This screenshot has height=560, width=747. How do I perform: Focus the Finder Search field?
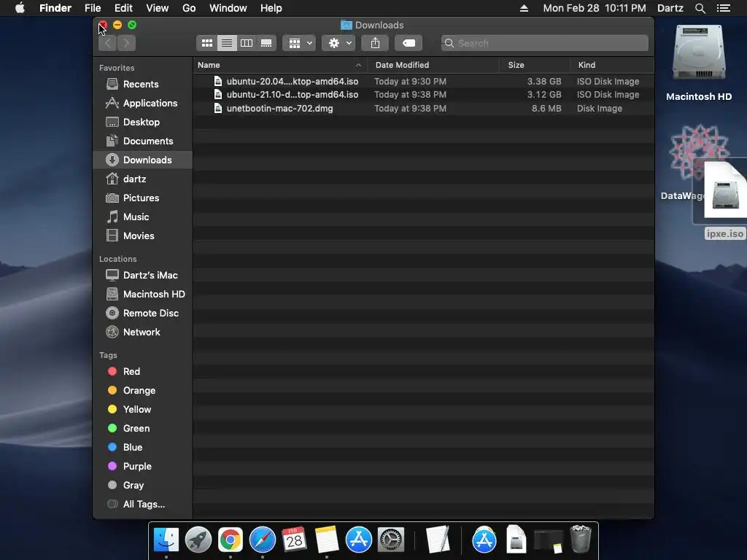[x=544, y=43]
